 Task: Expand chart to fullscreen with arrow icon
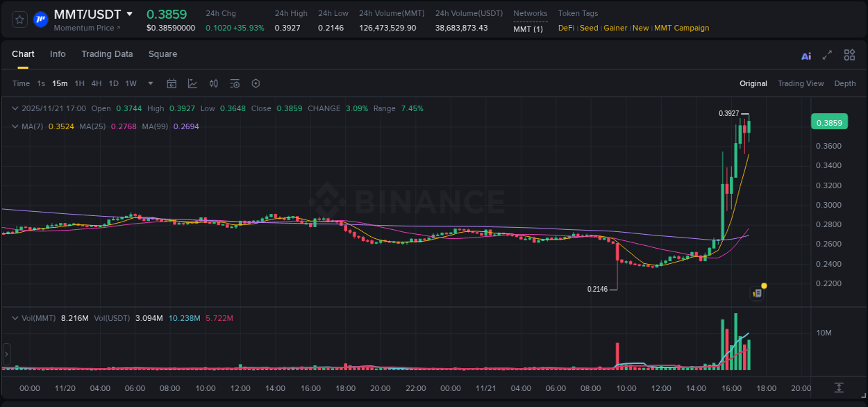click(828, 55)
